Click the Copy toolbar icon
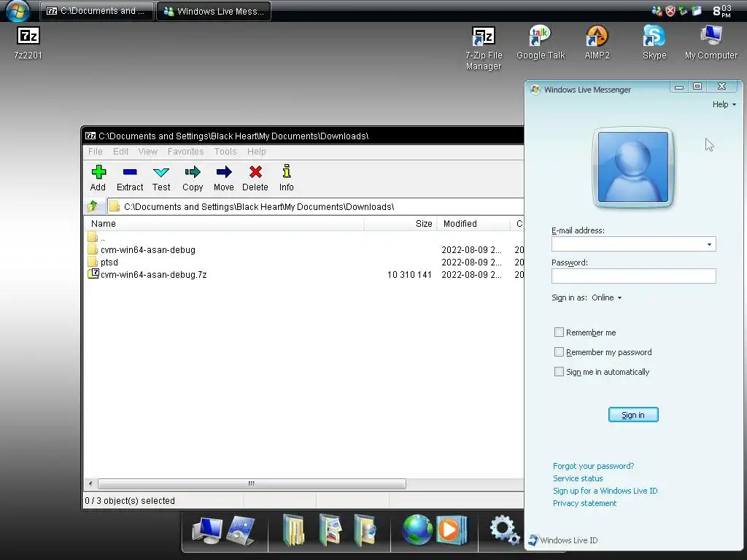Image resolution: width=747 pixels, height=560 pixels. [193, 178]
